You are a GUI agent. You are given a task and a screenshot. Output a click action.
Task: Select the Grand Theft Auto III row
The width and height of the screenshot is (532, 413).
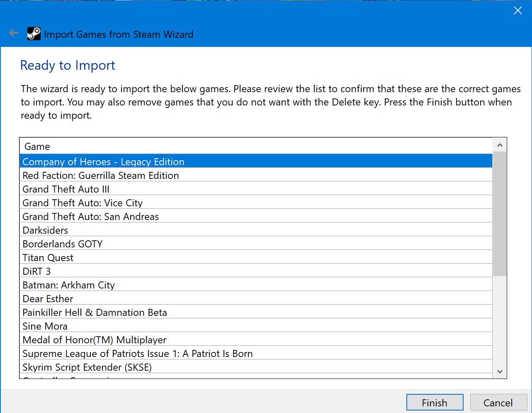pos(256,188)
